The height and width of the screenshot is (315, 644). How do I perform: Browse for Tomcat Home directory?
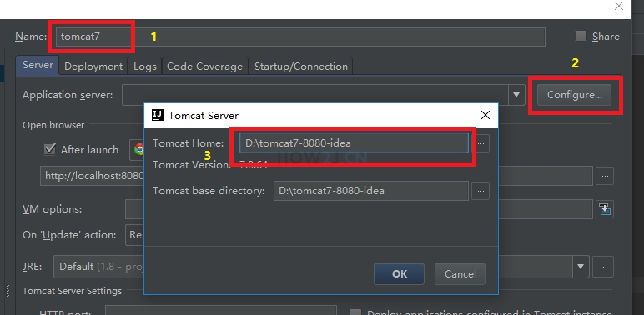coord(480,143)
